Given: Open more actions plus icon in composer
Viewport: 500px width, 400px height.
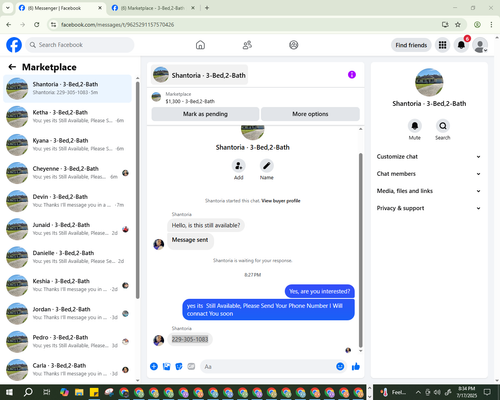Looking at the screenshot, I should [154, 367].
